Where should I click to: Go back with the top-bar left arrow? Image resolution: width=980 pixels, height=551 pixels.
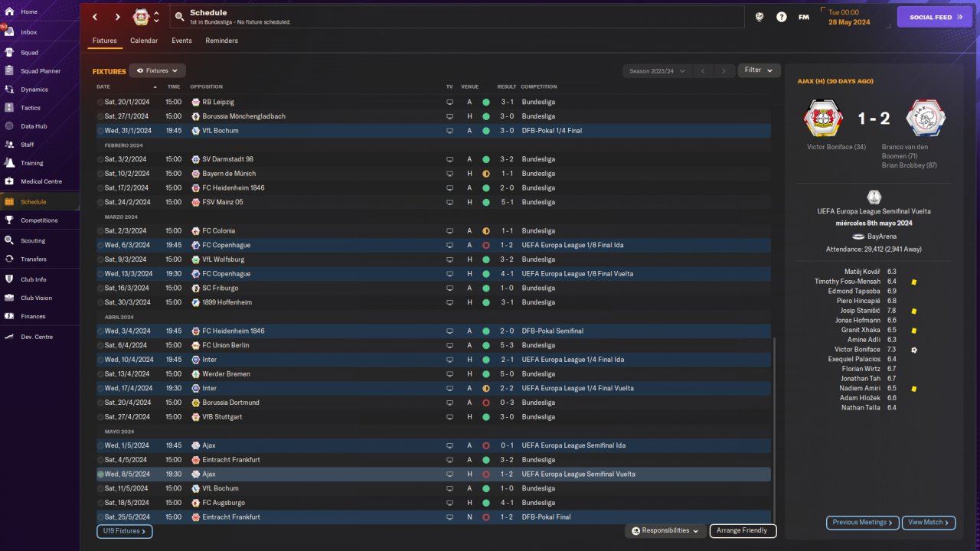point(95,17)
